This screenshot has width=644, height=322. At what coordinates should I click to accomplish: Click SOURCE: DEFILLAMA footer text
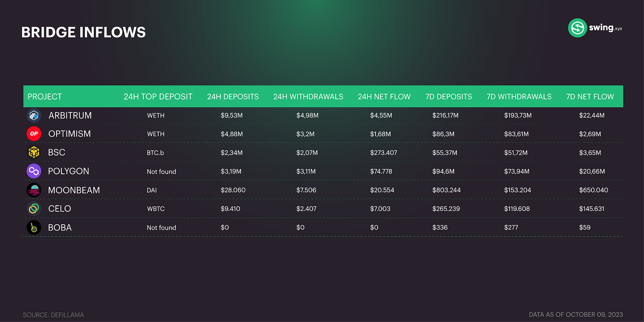click(x=53, y=315)
